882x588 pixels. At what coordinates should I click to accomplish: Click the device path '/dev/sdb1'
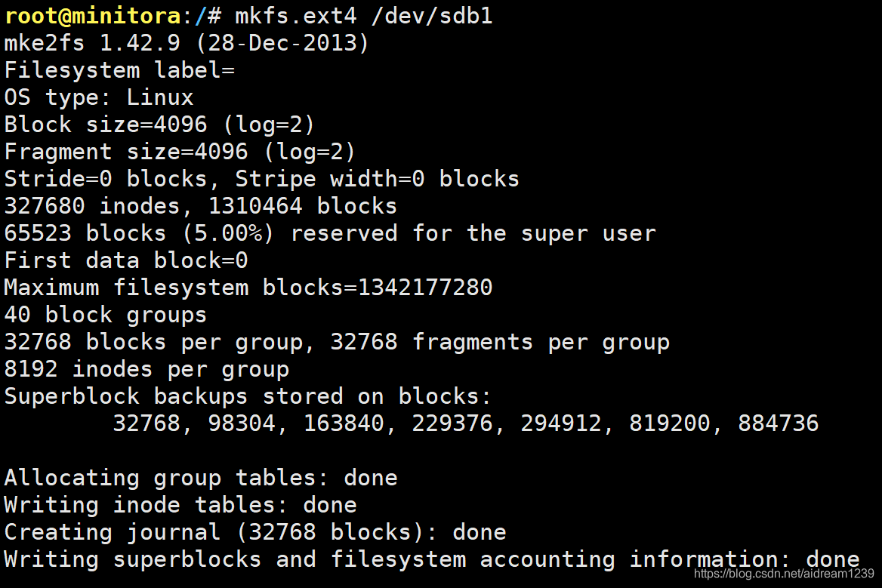click(431, 16)
